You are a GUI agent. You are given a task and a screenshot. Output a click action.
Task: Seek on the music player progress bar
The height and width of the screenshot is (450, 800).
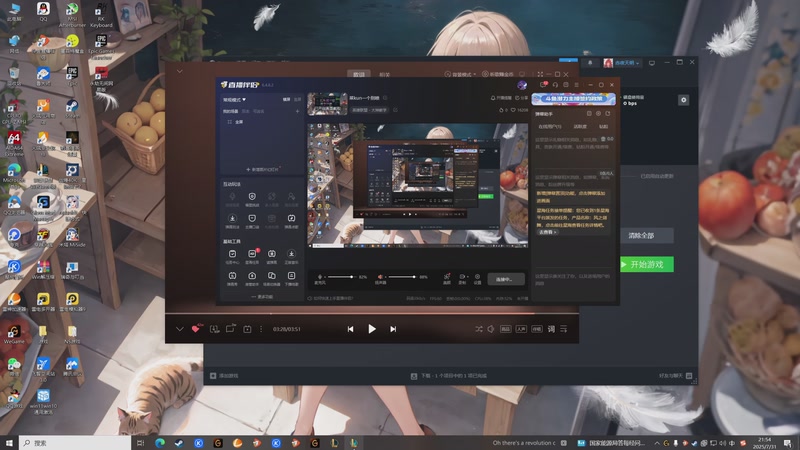pyautogui.click(x=372, y=313)
